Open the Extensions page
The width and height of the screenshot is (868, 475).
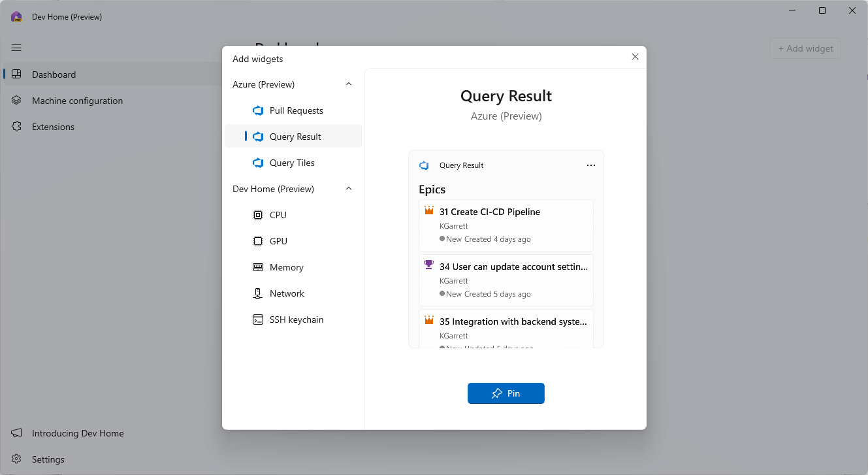point(111,127)
